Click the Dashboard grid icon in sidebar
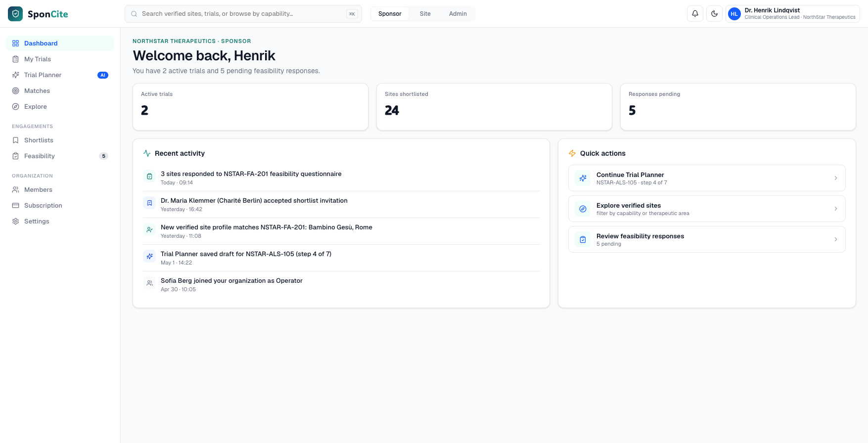 pos(15,44)
